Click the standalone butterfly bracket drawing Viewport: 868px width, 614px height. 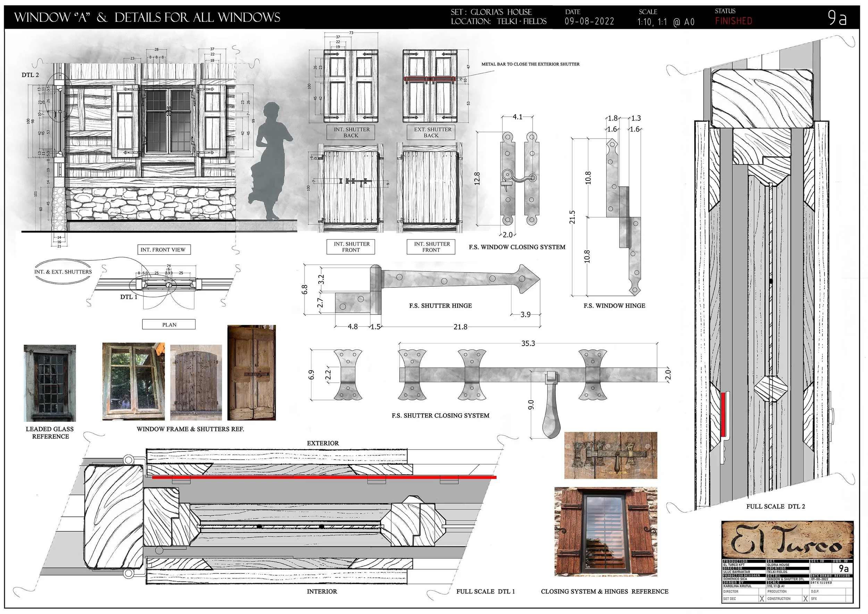point(348,375)
